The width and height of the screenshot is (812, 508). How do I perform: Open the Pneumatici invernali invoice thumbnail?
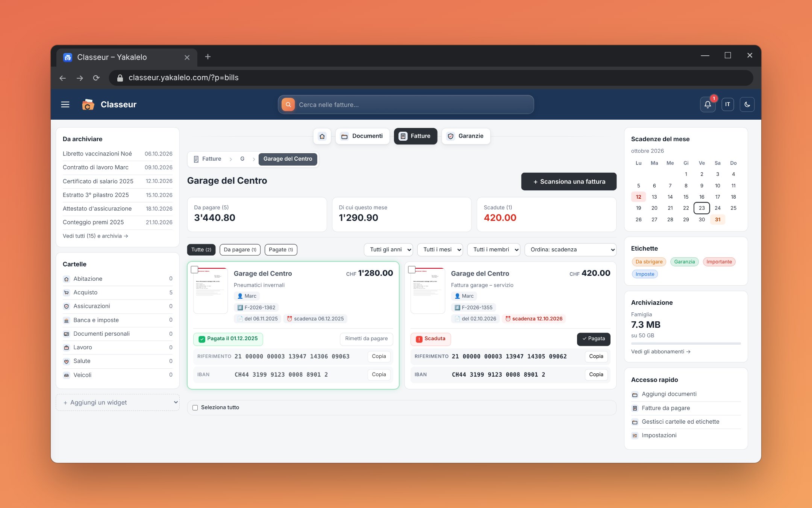pyautogui.click(x=211, y=291)
